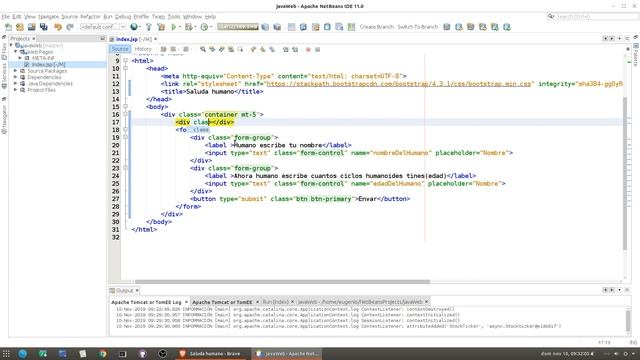Toggle code fold at html line 9
640x360 pixels.
coord(125,60)
